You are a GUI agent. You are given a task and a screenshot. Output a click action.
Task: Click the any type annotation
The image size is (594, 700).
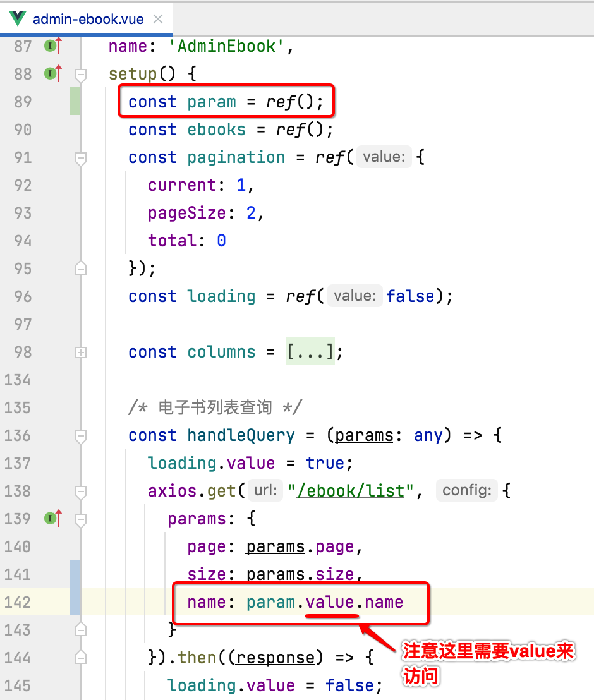point(428,435)
